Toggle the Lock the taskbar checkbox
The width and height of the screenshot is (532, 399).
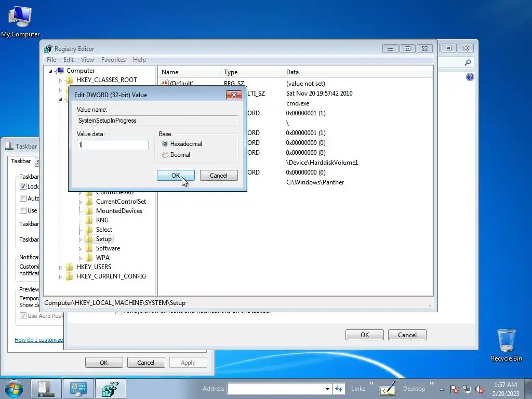click(23, 187)
